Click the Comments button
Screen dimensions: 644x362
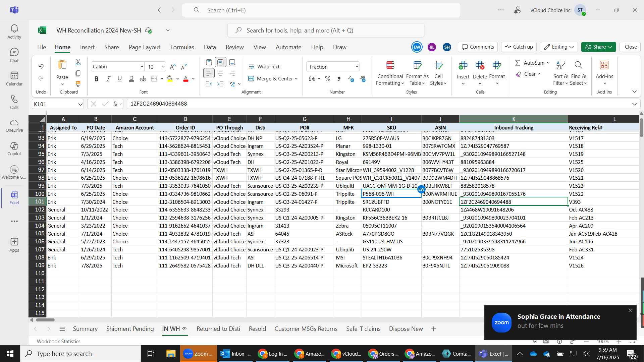coord(478,47)
